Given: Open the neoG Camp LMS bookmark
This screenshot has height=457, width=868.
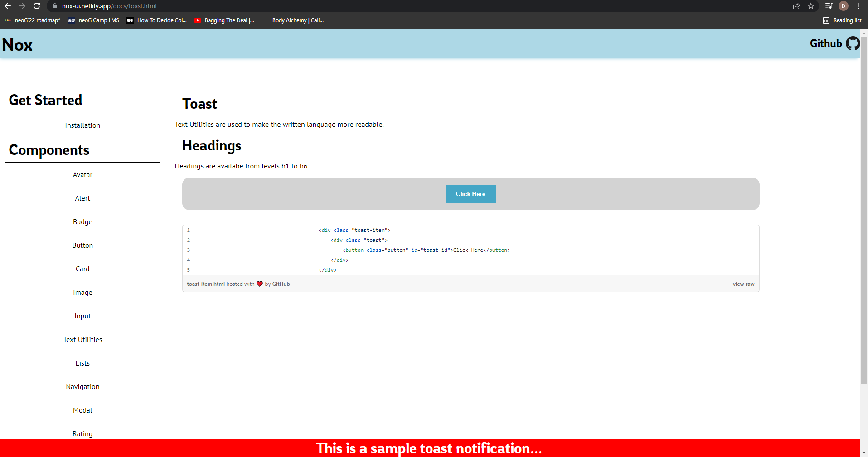Looking at the screenshot, I should click(x=94, y=20).
